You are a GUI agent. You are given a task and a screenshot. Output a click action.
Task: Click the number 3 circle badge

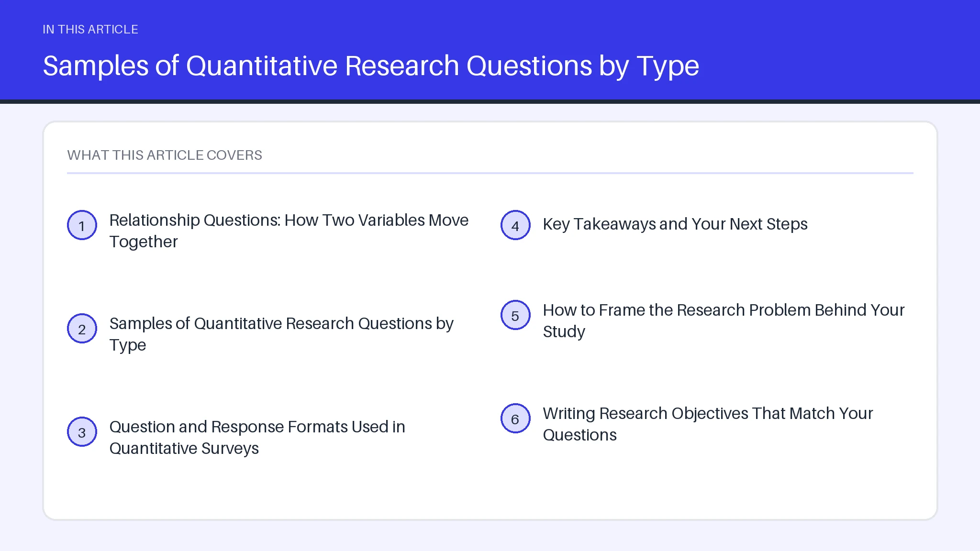point(82,432)
